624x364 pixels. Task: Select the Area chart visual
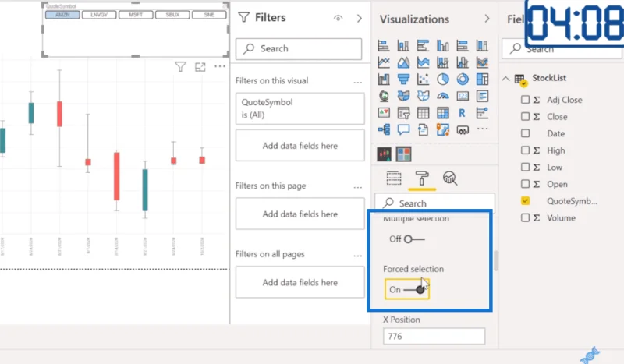pyautogui.click(x=403, y=62)
